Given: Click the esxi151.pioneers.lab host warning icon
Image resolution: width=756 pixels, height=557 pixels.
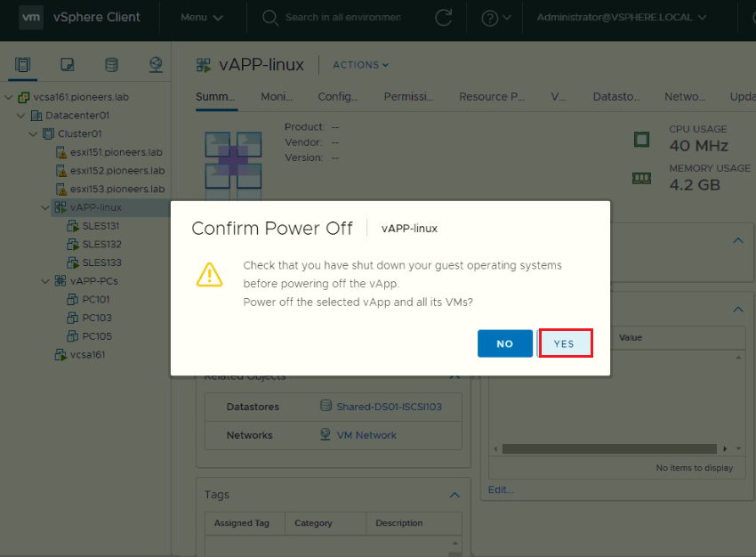Looking at the screenshot, I should pyautogui.click(x=61, y=153).
